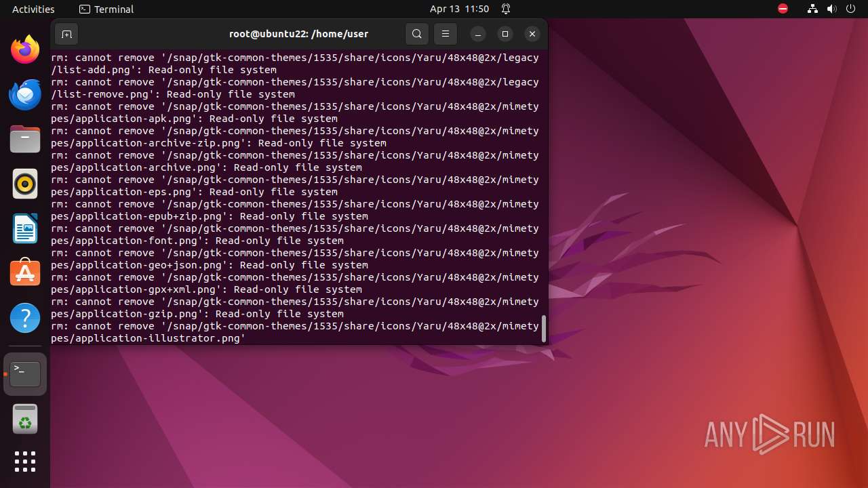This screenshot has height=488, width=868.
Task: Click the line starting 'pes/application-geo+json.png'
Action: tap(210, 265)
